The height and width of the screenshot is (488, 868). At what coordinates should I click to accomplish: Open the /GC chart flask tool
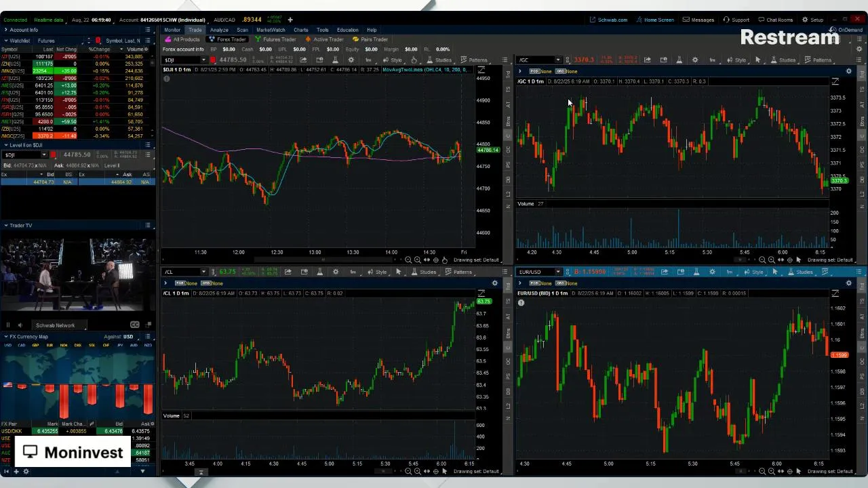679,60
